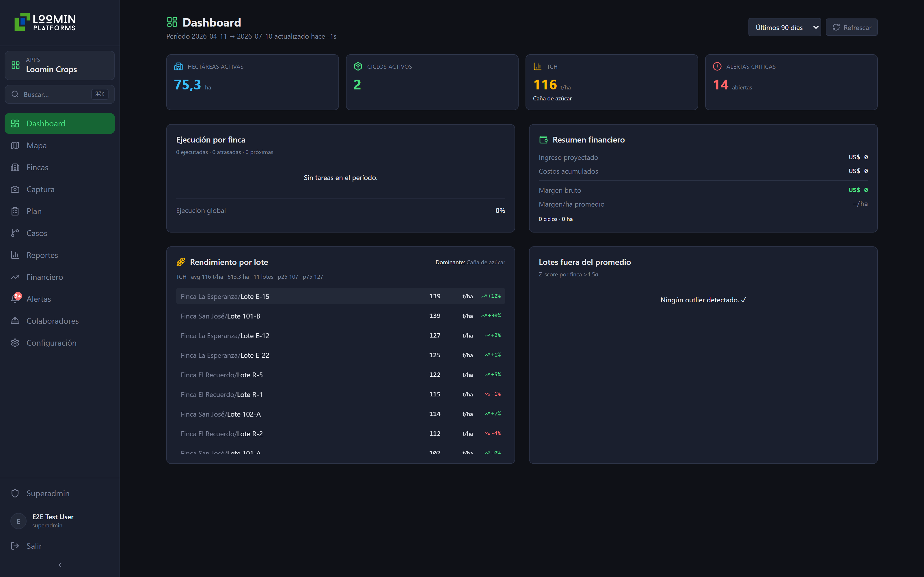Click the Superadmin shield icon
This screenshot has width=924, height=577.
click(15, 493)
